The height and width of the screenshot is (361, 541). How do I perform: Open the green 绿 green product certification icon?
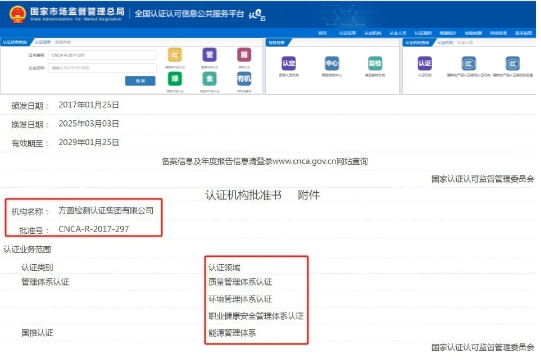[175, 79]
